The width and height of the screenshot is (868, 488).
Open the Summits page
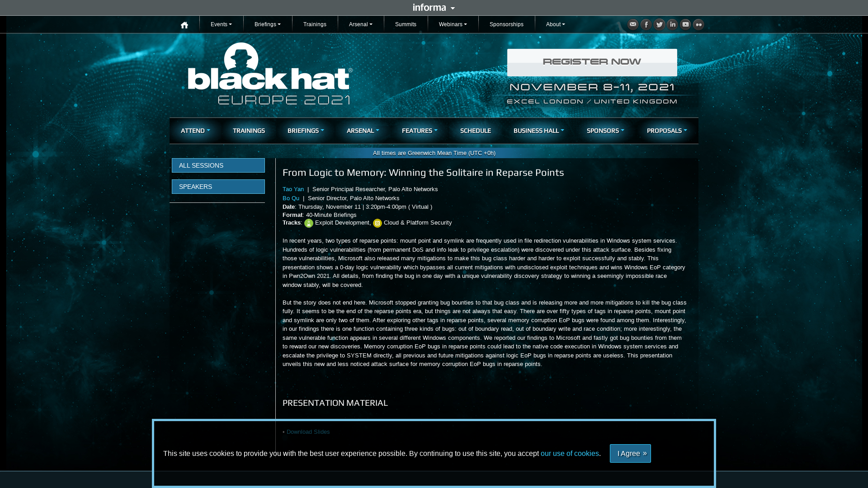click(x=406, y=24)
